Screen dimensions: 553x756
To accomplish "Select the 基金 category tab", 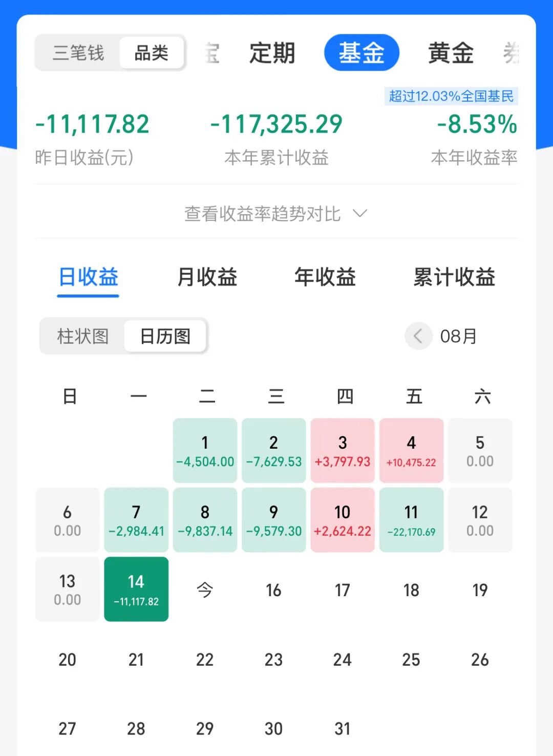I will [361, 53].
